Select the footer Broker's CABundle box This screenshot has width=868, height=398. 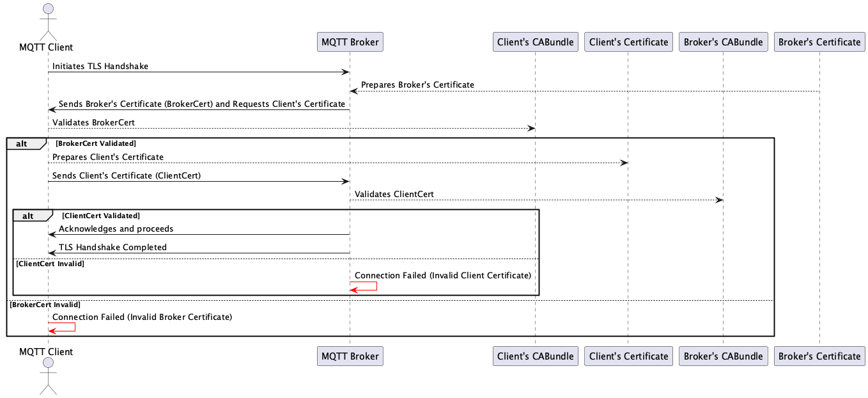point(723,356)
